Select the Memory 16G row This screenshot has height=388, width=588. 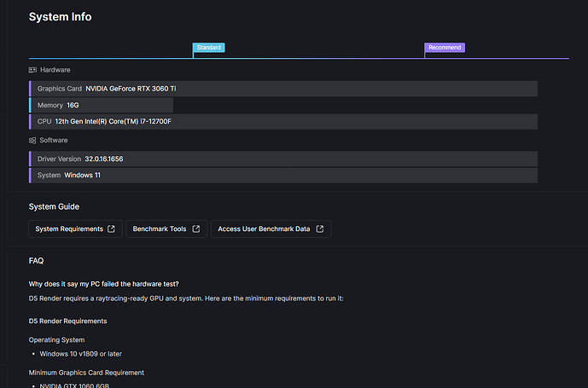(101, 106)
